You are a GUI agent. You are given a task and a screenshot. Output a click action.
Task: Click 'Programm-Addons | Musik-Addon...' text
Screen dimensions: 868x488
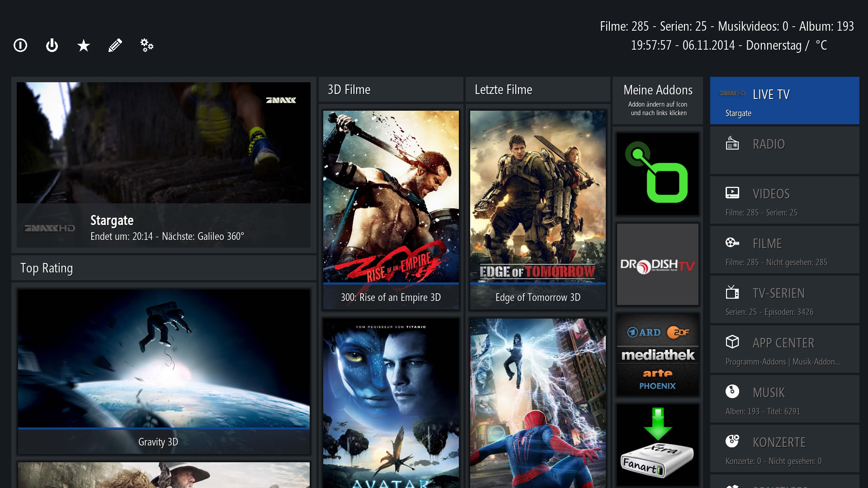click(783, 361)
